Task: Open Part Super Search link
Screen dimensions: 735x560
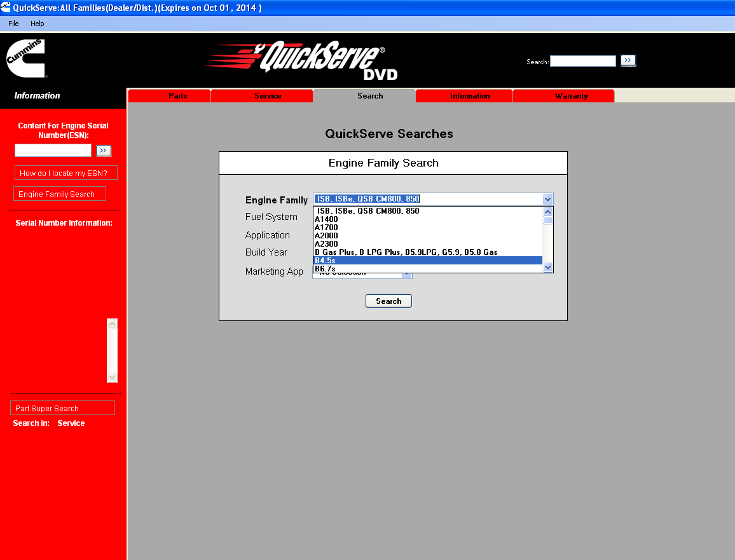Action: point(62,408)
